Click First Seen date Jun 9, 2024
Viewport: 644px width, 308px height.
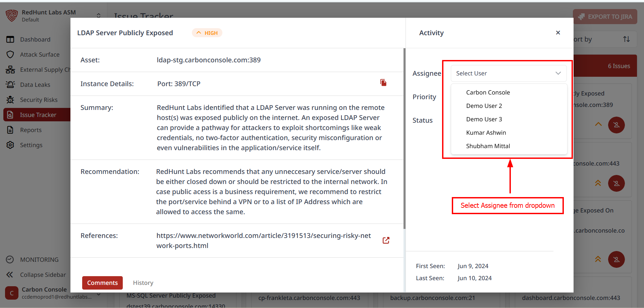pyautogui.click(x=473, y=266)
